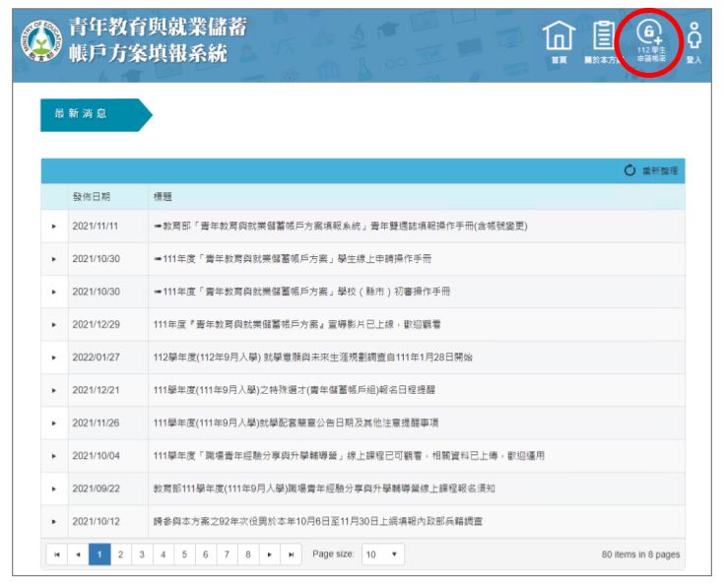Expand the 2021/09/22 announcement row

[54, 489]
